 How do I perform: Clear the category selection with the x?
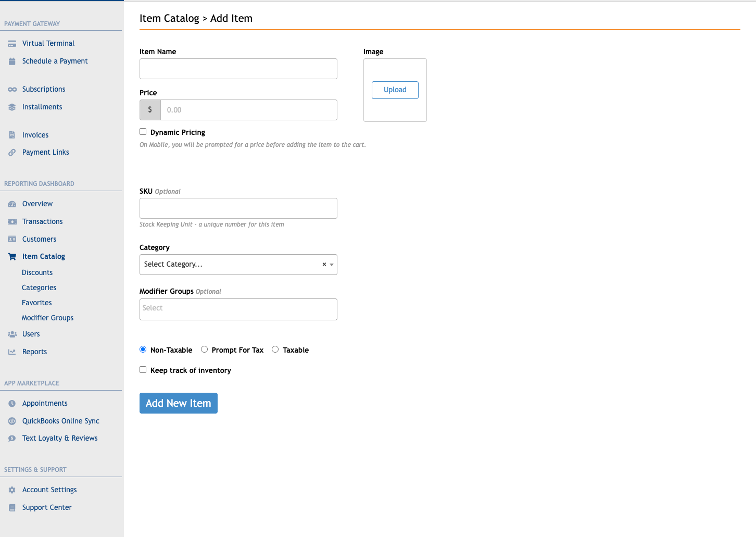[x=324, y=265]
